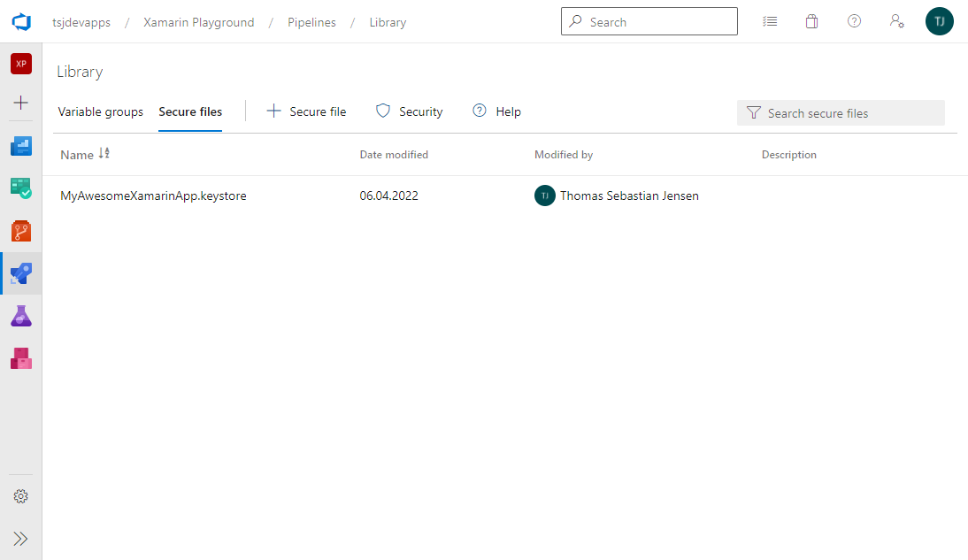Select the Secure files tab
The image size is (968, 560).
pos(190,112)
